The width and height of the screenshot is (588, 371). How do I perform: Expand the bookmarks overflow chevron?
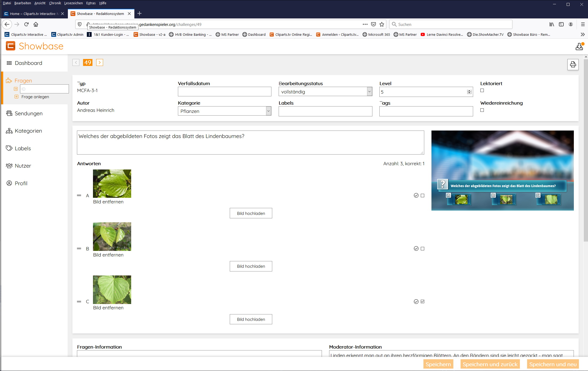pyautogui.click(x=582, y=34)
